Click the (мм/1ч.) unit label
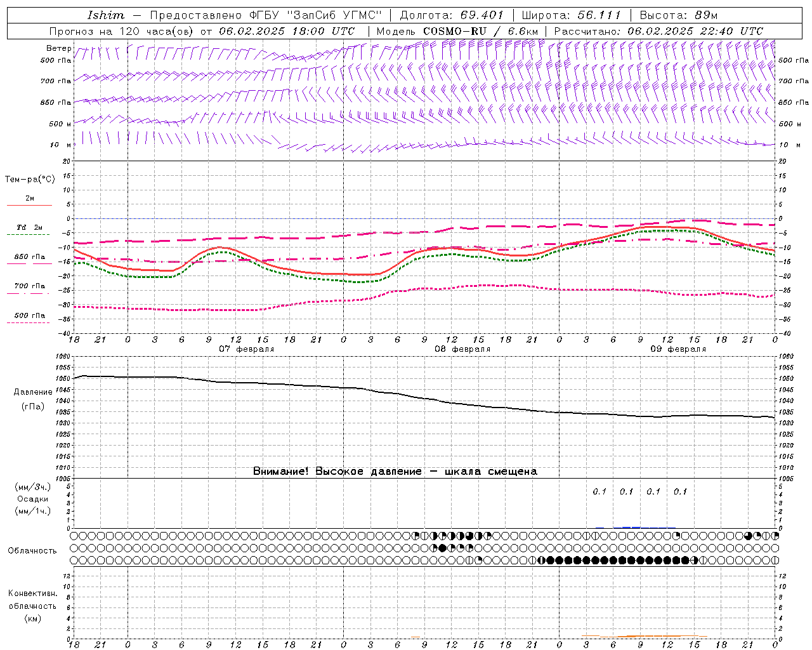Screen dimensions: 812x650 coord(33,511)
